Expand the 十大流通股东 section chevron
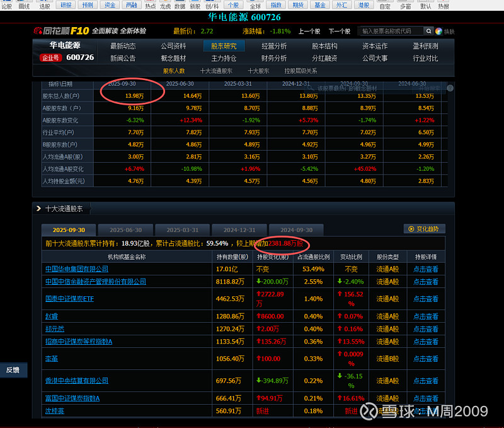This screenshot has width=504, height=428. click(x=38, y=209)
